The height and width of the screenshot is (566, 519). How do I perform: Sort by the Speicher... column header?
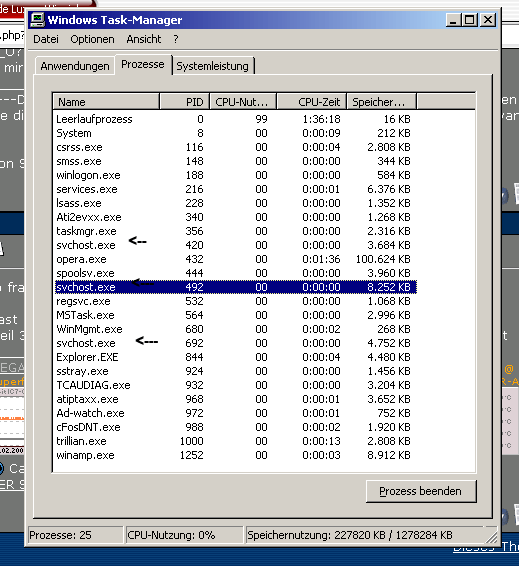tap(381, 102)
